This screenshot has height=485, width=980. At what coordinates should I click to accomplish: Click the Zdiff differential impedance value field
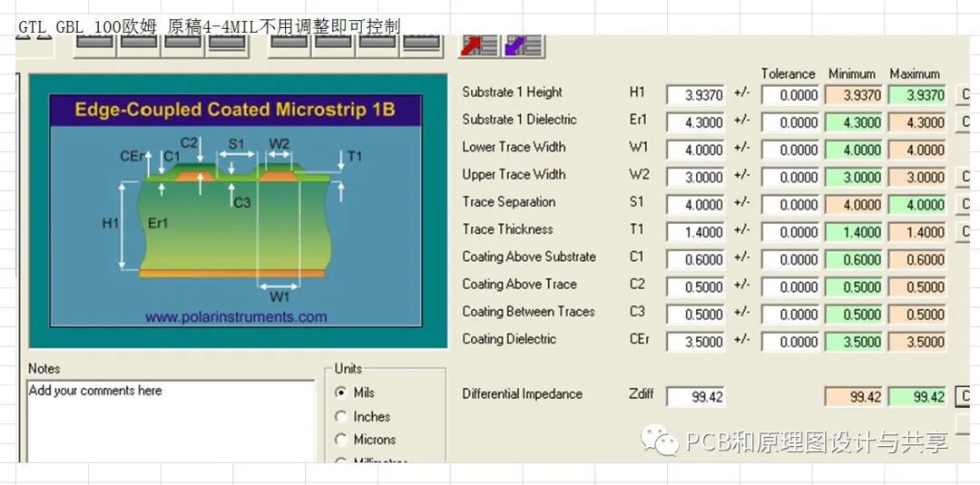[x=695, y=397]
